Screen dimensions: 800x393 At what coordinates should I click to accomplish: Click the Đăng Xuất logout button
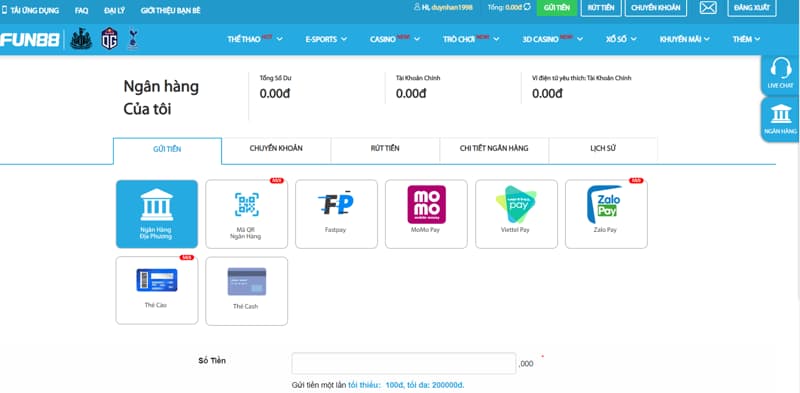tap(752, 8)
